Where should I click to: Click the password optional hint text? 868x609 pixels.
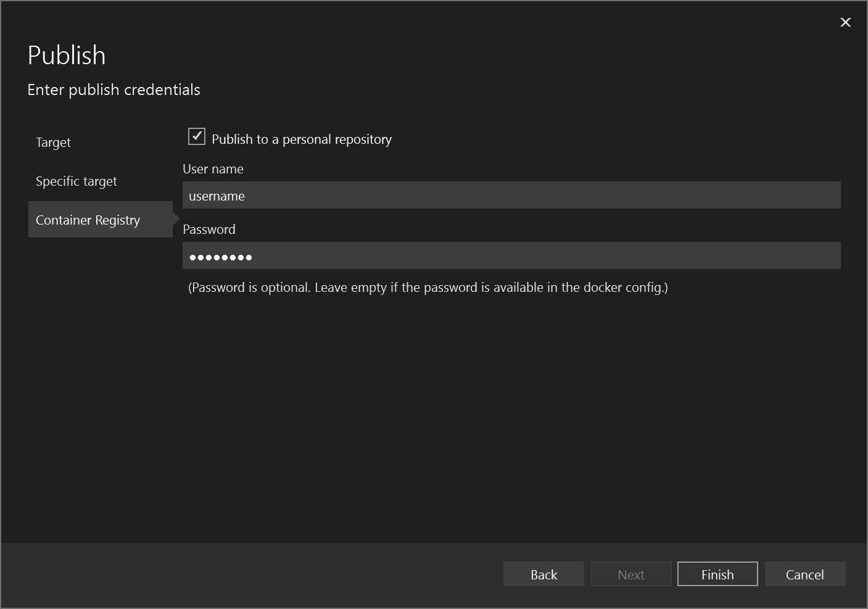coord(428,287)
